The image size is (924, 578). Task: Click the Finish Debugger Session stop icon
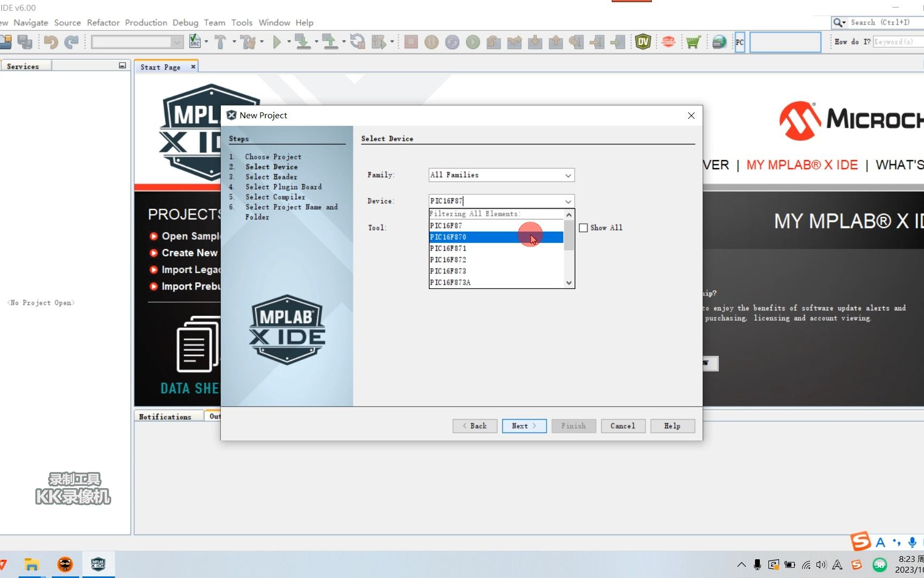pyautogui.click(x=411, y=42)
